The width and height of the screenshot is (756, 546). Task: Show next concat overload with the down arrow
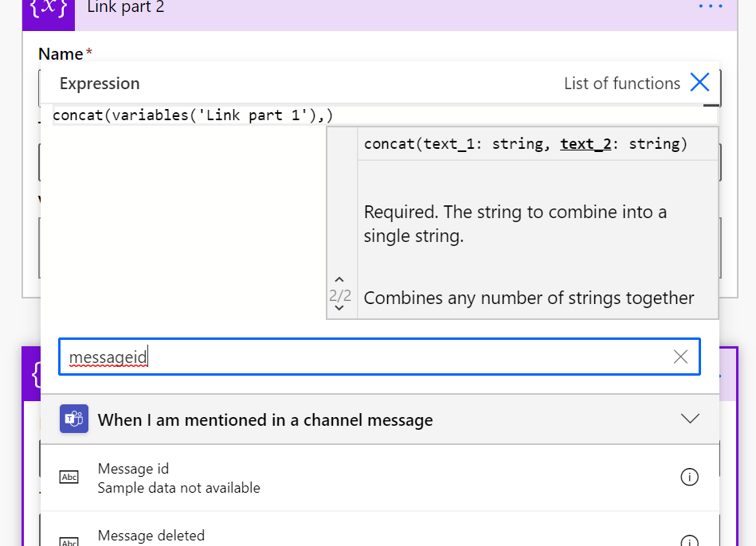(340, 308)
